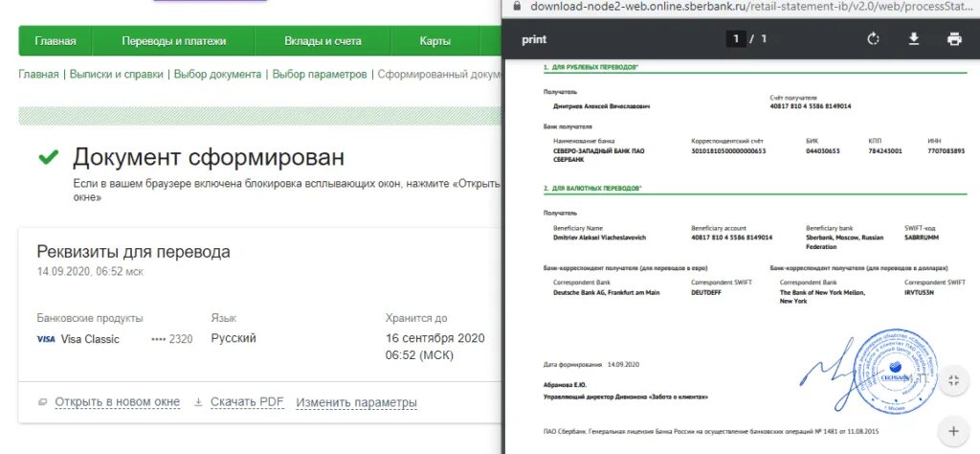Click the correspondent SWIFT IRVTUS3N

pyautogui.click(x=921, y=292)
